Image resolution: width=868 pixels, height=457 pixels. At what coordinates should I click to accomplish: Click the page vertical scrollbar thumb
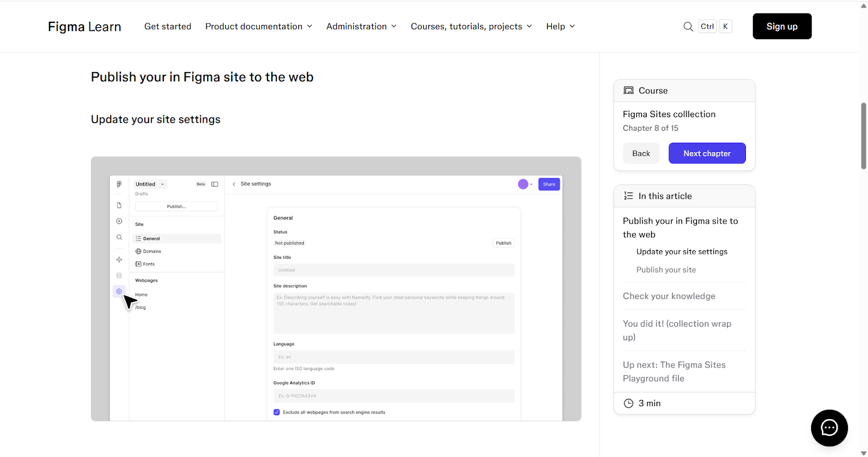(x=863, y=136)
